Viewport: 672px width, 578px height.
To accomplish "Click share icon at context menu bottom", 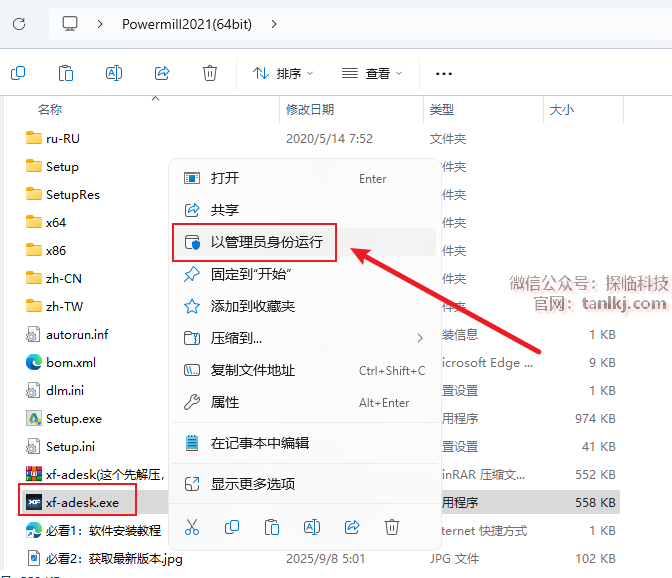I will [352, 527].
